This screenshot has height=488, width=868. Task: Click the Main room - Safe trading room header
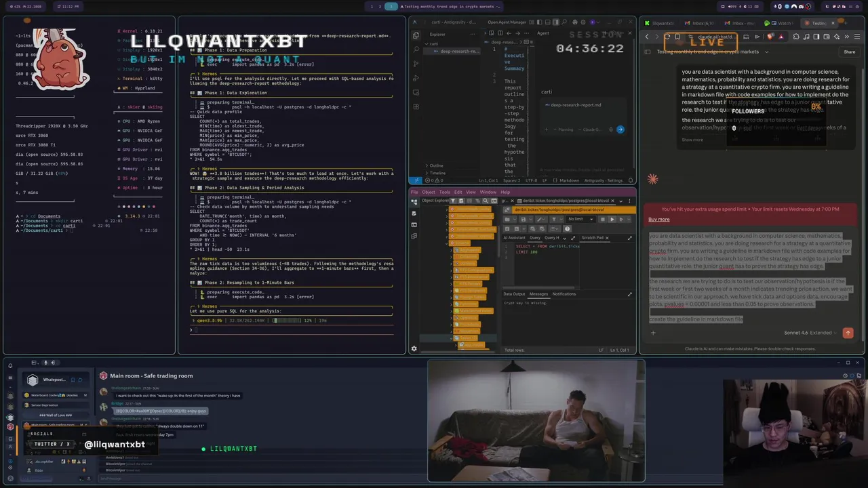click(151, 375)
